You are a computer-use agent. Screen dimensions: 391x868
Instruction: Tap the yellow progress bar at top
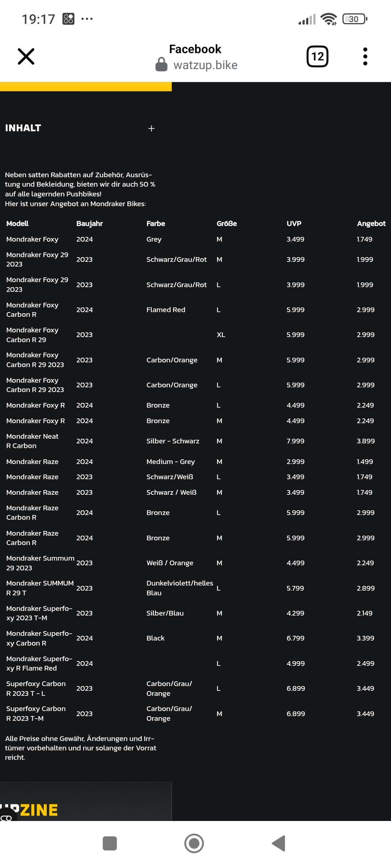(86, 87)
